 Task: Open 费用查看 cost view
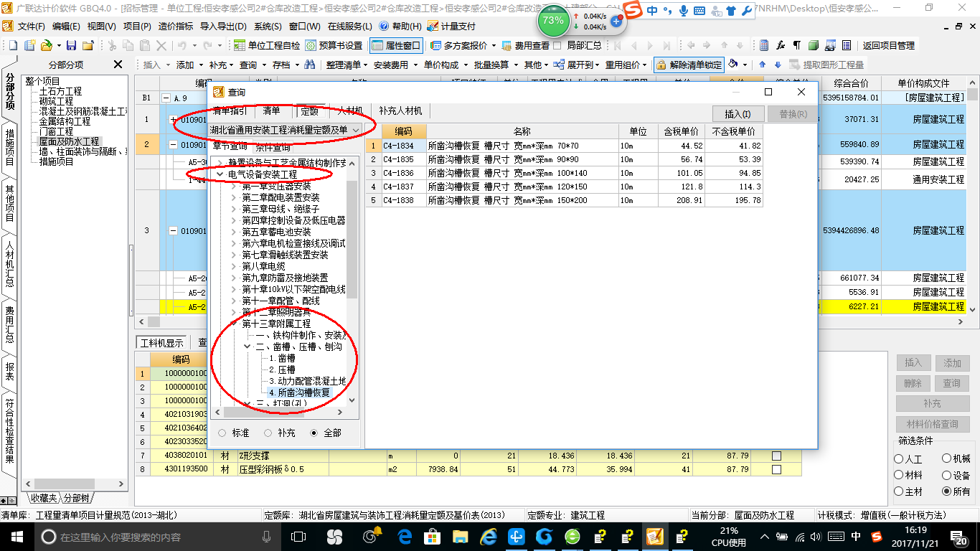pos(525,45)
